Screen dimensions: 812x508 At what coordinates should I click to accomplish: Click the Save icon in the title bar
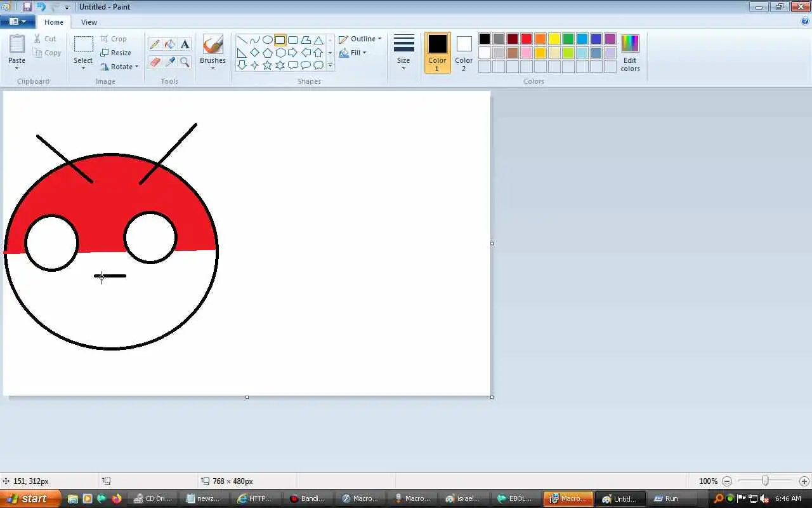pos(27,7)
